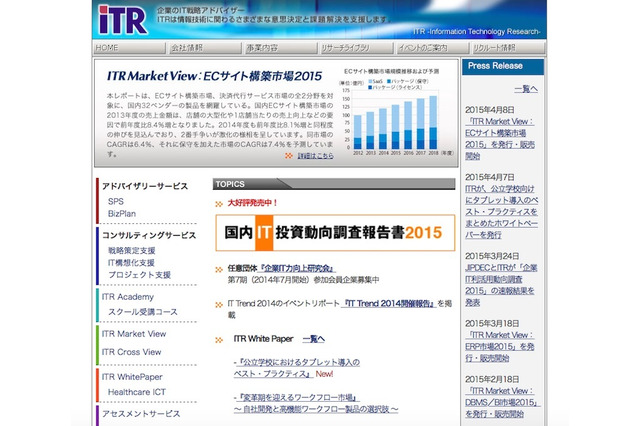Click the orange arrow icon beside IT Trend 2014
This screenshot has width=640, height=426.
[219, 304]
